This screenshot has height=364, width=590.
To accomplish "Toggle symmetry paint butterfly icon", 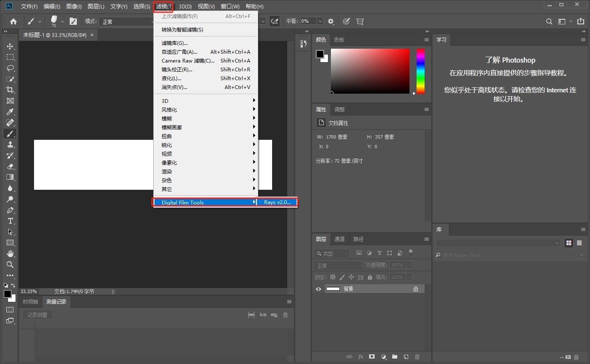I will point(360,21).
